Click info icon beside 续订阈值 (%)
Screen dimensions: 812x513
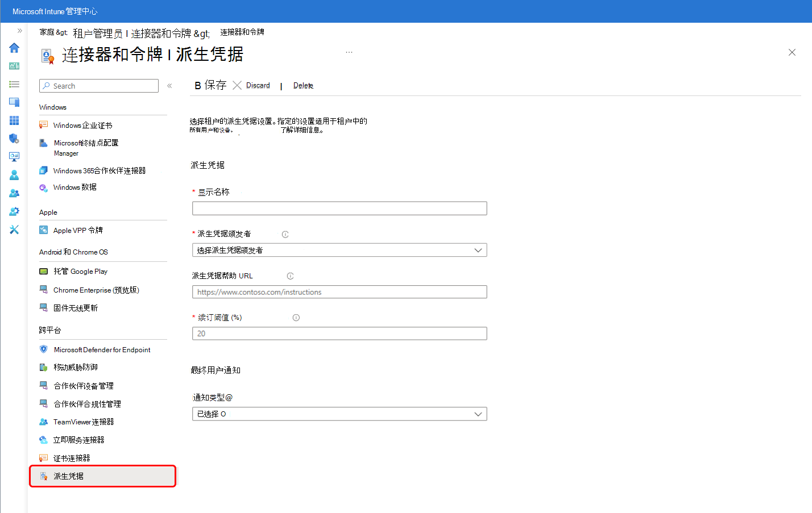click(x=296, y=318)
